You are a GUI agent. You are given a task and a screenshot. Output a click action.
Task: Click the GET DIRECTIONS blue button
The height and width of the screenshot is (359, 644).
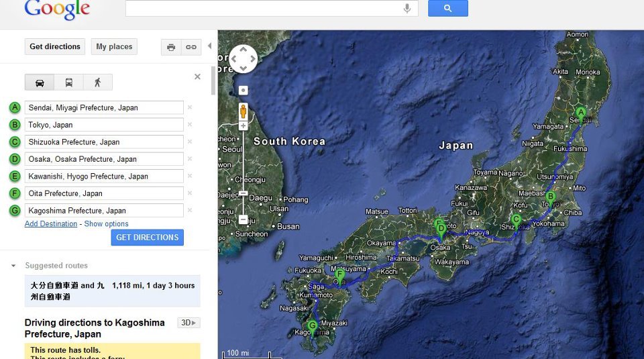coord(147,238)
